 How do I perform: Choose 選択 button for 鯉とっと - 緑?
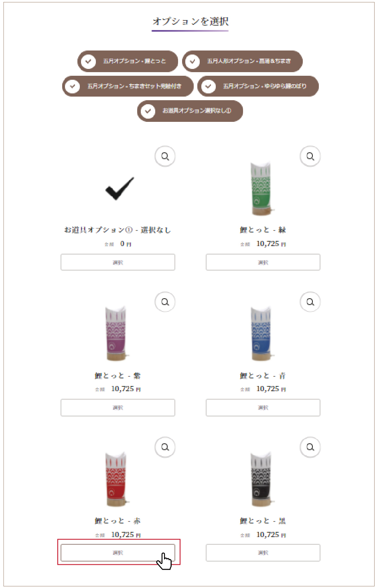click(x=263, y=262)
